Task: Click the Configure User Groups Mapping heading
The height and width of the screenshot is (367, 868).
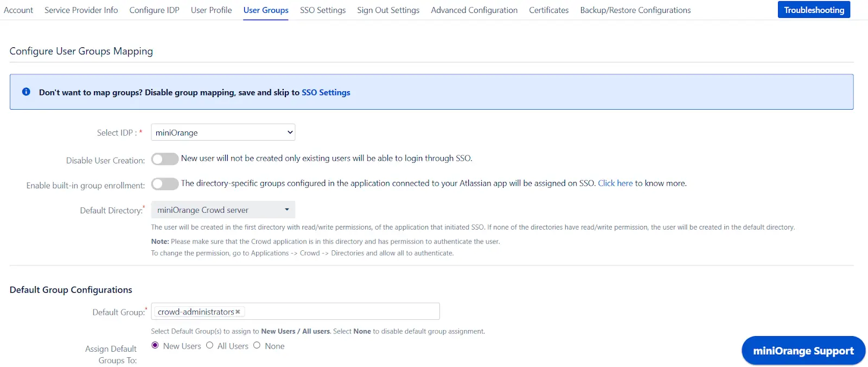Action: click(x=81, y=51)
